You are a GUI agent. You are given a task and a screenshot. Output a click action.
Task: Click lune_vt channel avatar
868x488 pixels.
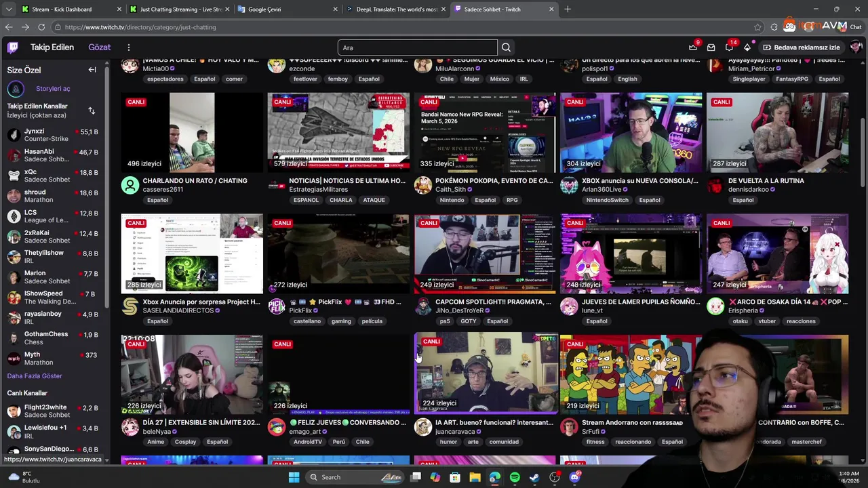569,306
